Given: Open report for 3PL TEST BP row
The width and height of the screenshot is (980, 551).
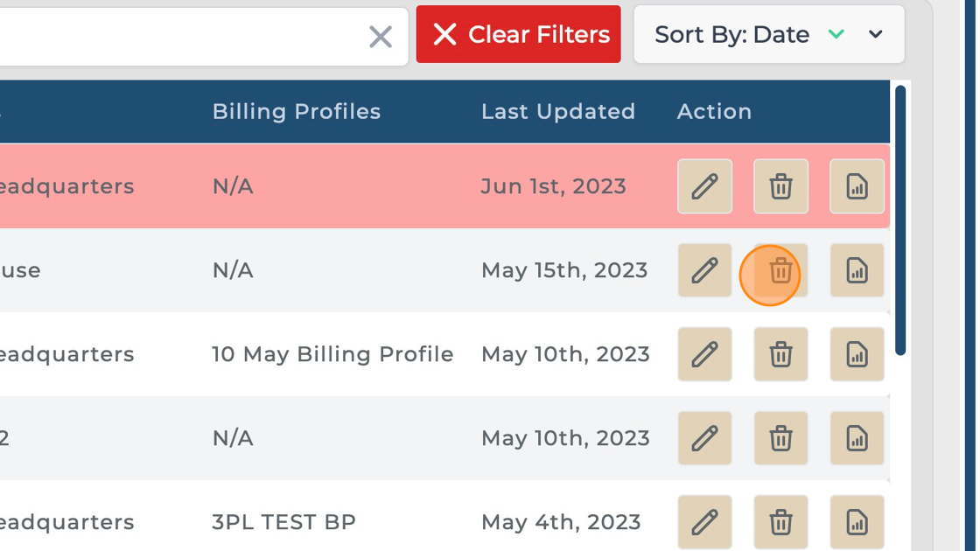Looking at the screenshot, I should [x=857, y=522].
